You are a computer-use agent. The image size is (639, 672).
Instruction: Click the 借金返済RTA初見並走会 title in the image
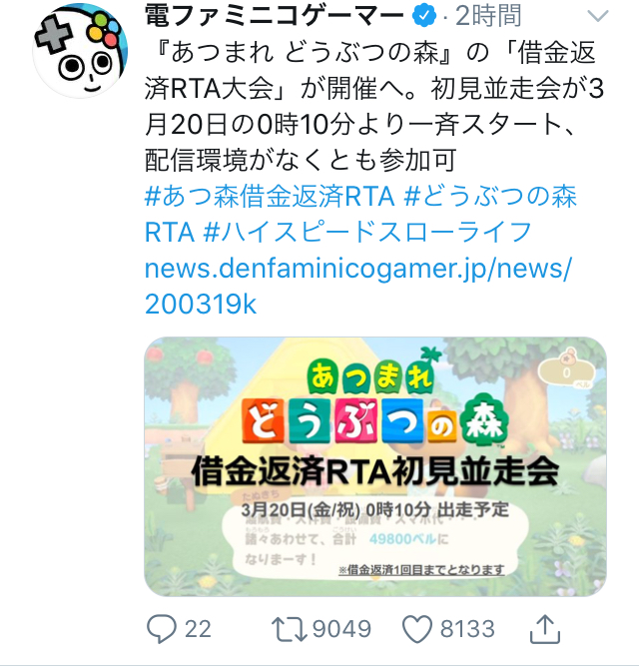[x=375, y=472]
